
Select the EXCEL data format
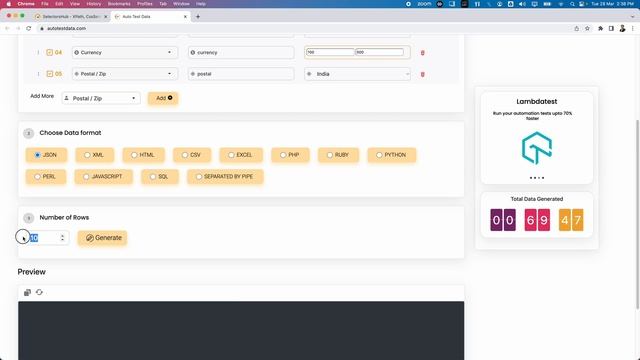pyautogui.click(x=241, y=155)
